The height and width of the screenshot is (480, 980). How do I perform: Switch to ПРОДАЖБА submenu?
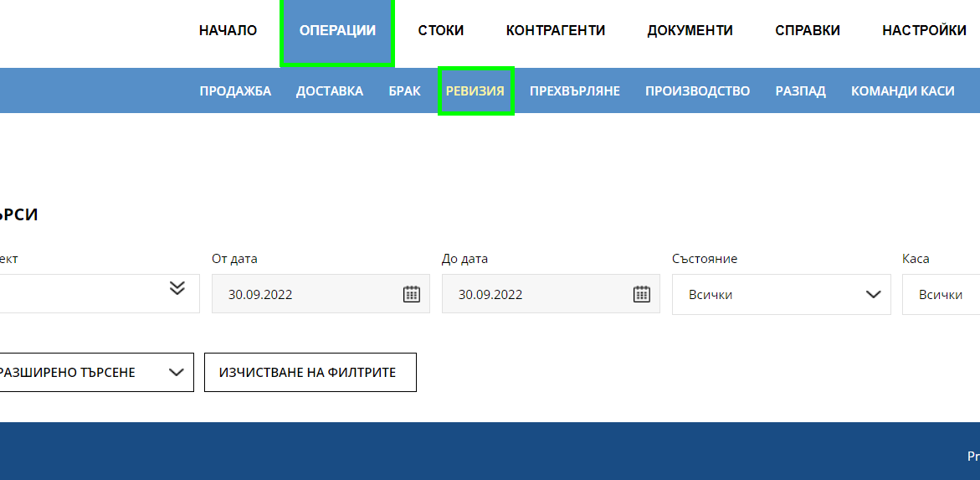pos(236,91)
